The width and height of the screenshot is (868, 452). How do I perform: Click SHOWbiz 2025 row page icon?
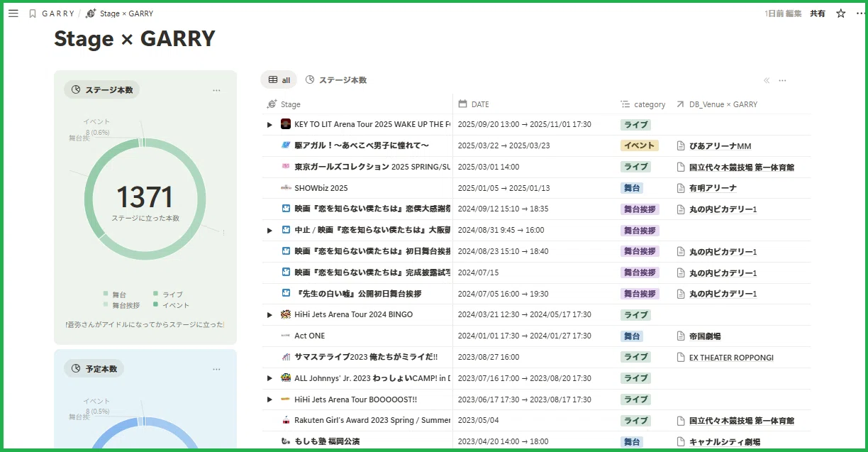click(x=286, y=188)
